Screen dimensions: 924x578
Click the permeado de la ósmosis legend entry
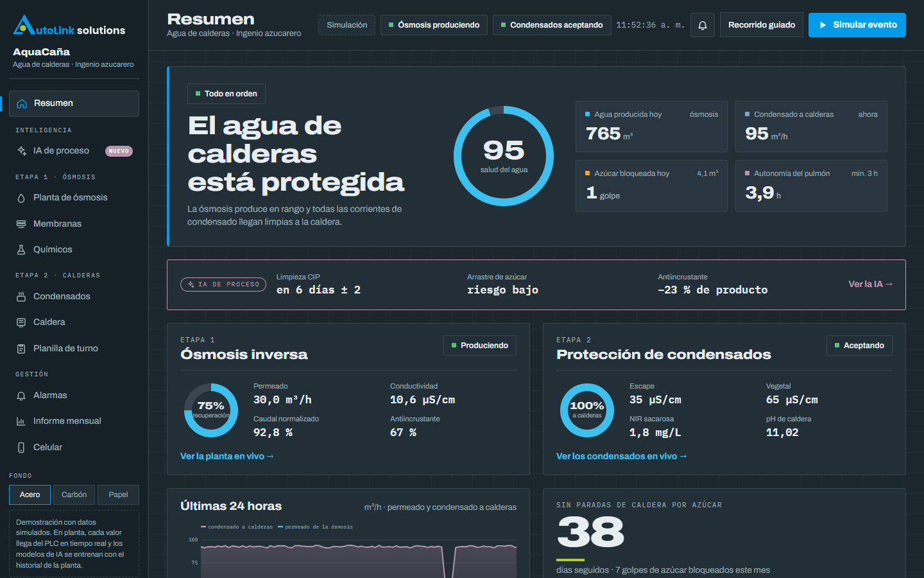315,527
